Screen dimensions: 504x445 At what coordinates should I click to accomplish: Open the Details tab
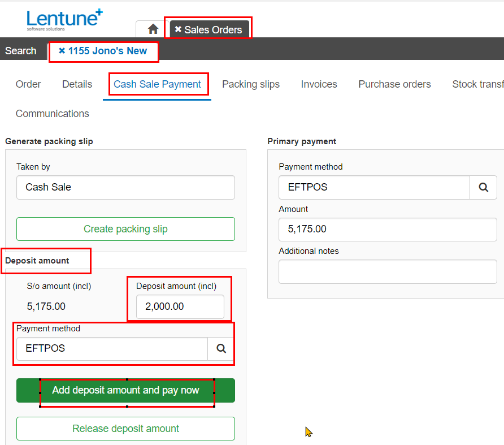(77, 84)
